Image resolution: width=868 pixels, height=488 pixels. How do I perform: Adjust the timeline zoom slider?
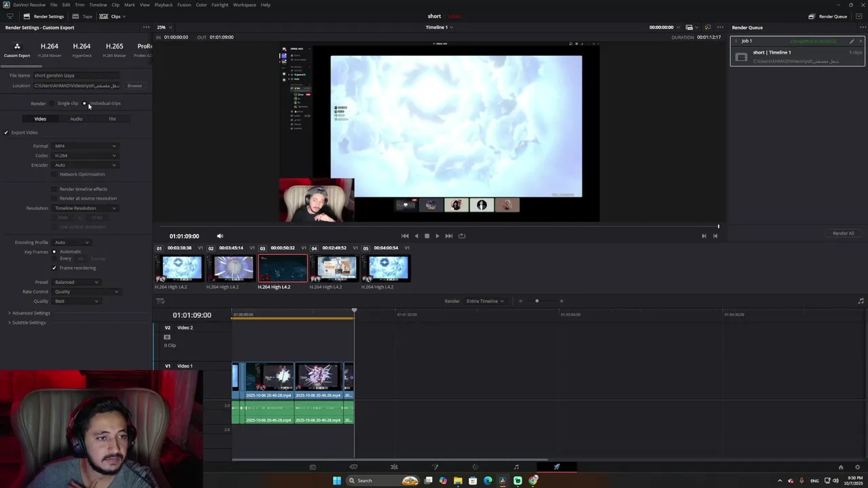pos(536,301)
